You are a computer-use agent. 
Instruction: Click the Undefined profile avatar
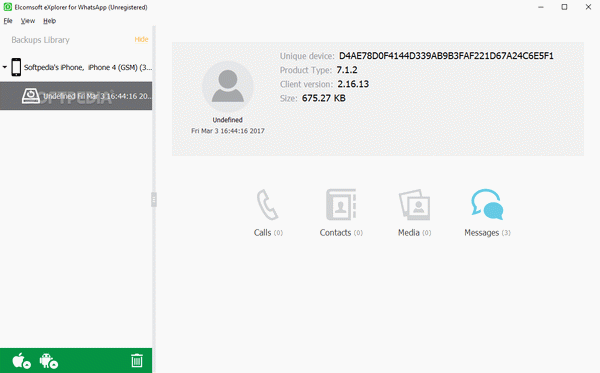tap(228, 86)
